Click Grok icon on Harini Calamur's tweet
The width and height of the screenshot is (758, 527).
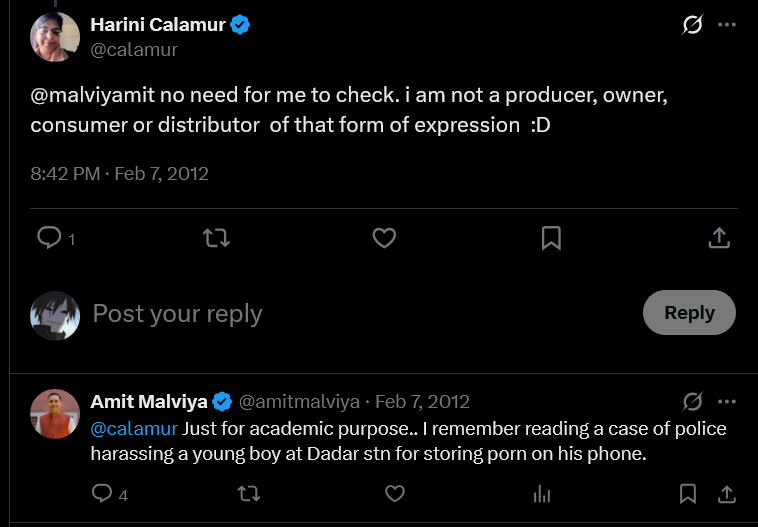692,25
